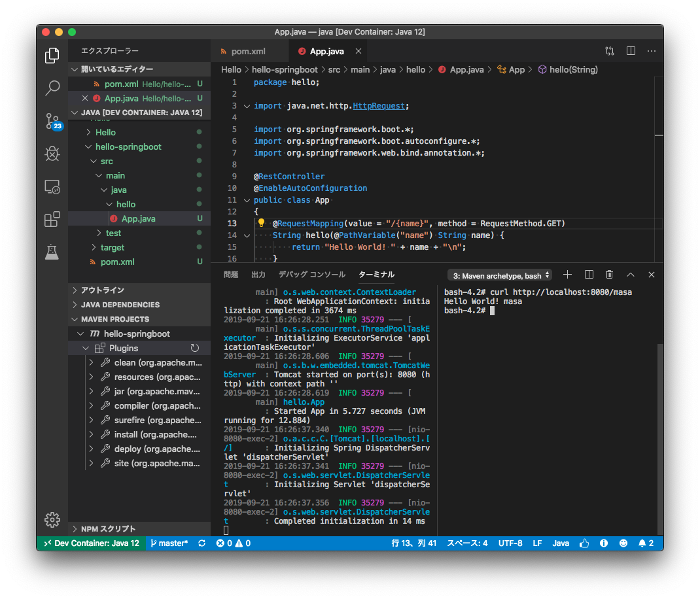Select App.java in the file tree
The width and height of the screenshot is (700, 599).
pyautogui.click(x=139, y=218)
